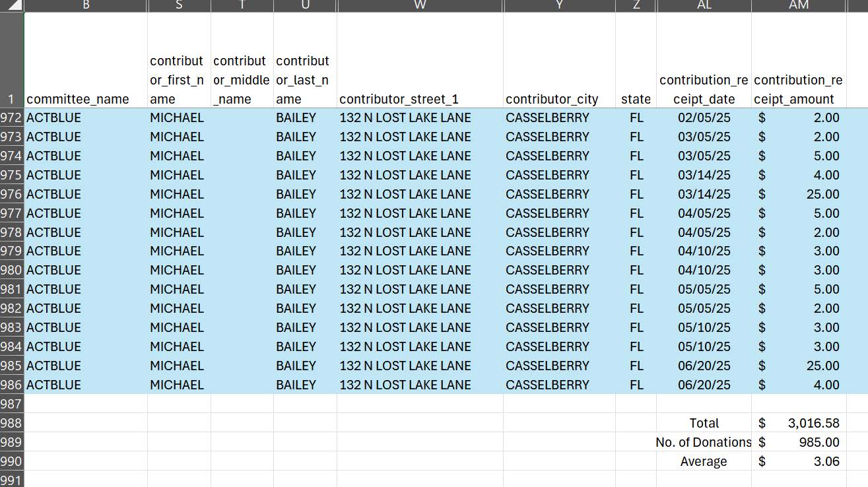The width and height of the screenshot is (868, 487).
Task: Select the Total label cell
Action: pyautogui.click(x=704, y=423)
